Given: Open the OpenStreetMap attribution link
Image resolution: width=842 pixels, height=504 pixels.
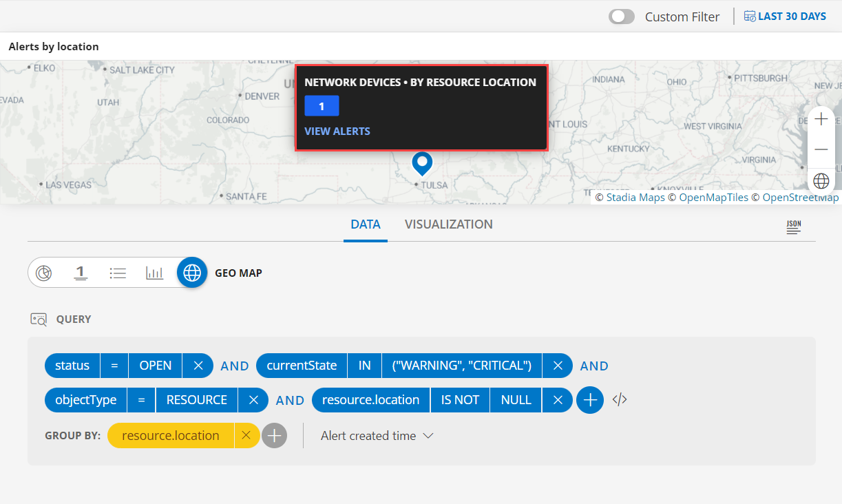Looking at the screenshot, I should coord(800,197).
